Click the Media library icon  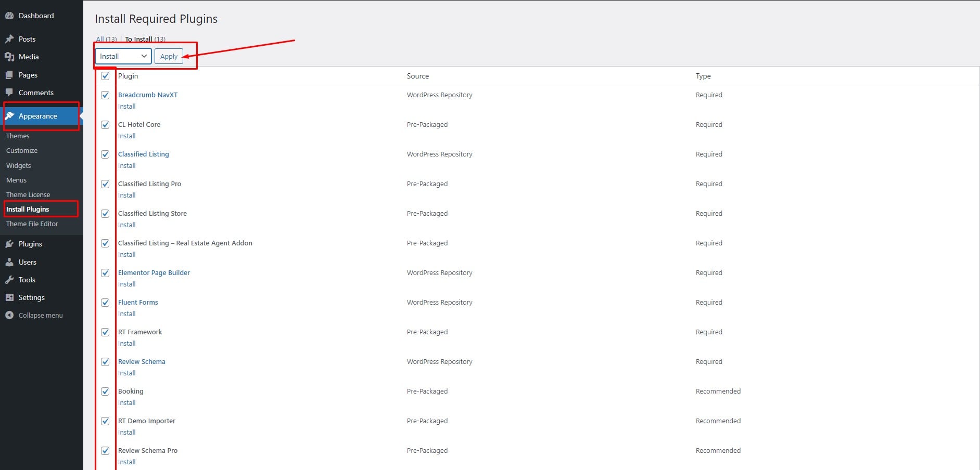coord(9,57)
